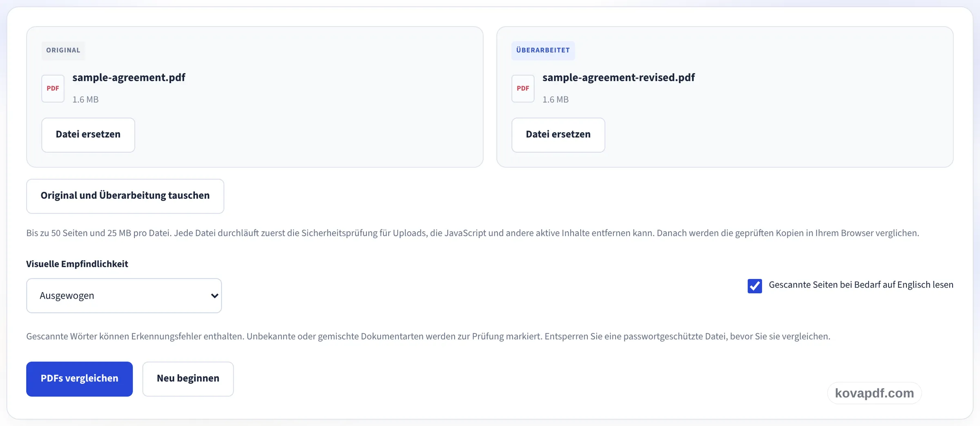
Task: Replace the original file via Datei ersetzen
Action: (88, 135)
